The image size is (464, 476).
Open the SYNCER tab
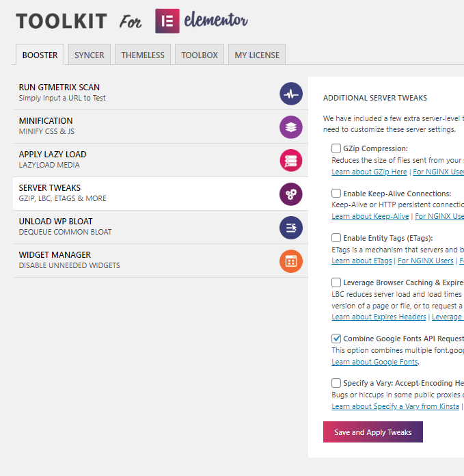point(89,55)
